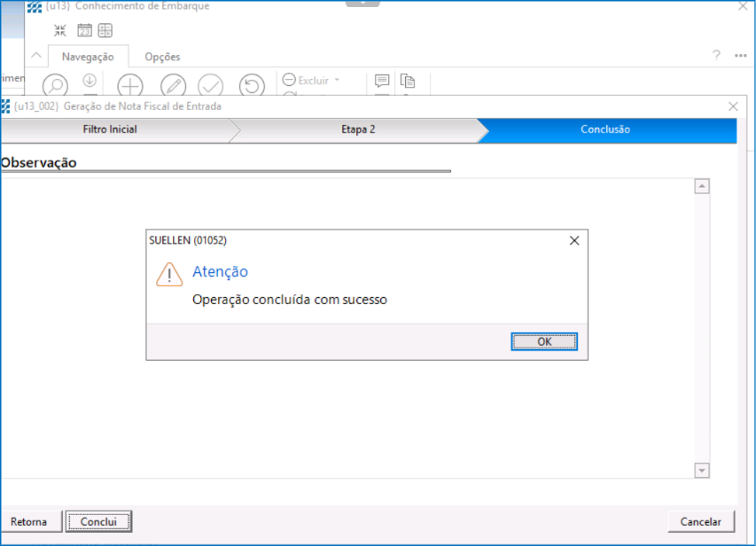Collapse the ribbon using the chevron
Screen dimensions: 756x546
tap(36, 56)
